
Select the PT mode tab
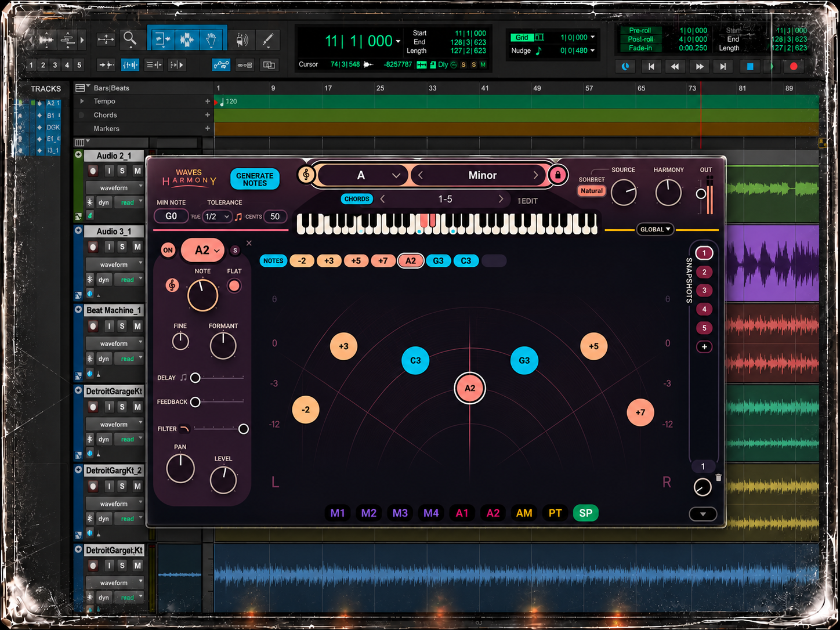pos(555,513)
